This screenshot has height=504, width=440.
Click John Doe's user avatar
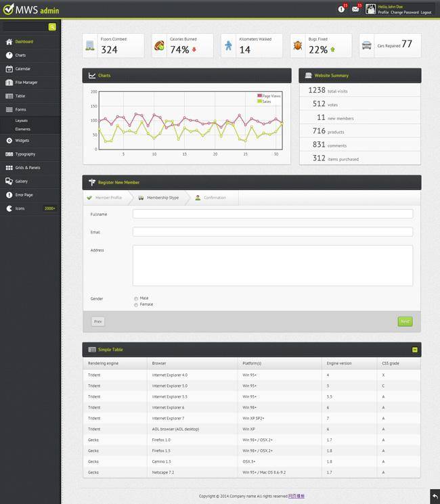coord(371,9)
